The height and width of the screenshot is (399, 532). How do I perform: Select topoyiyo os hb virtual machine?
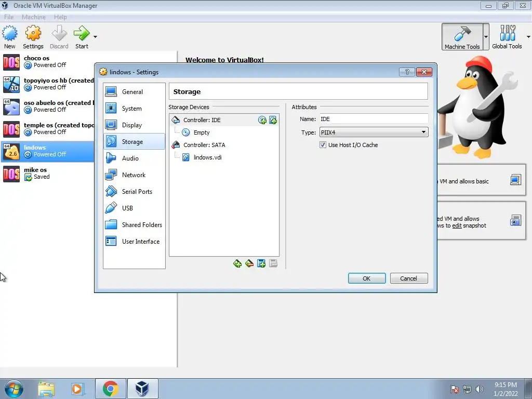47,85
